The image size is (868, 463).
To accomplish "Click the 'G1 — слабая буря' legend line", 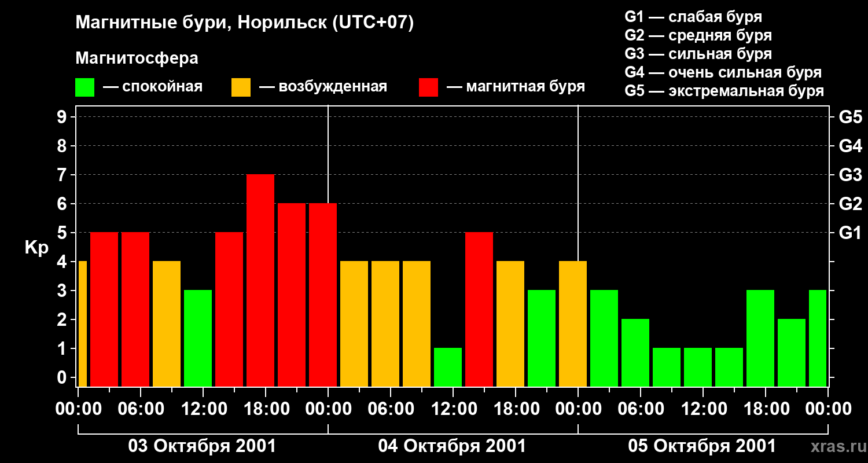I will click(x=693, y=17).
